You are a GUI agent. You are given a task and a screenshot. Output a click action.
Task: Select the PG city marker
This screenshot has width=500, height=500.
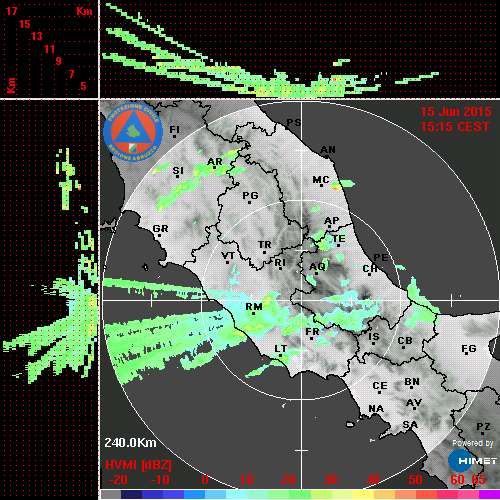(249, 202)
